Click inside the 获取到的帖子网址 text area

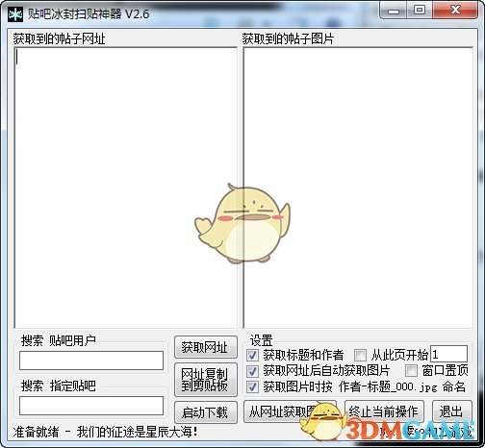[126, 187]
